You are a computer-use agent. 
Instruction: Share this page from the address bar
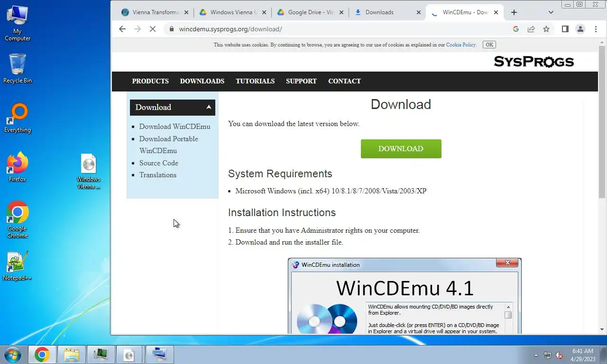531,29
